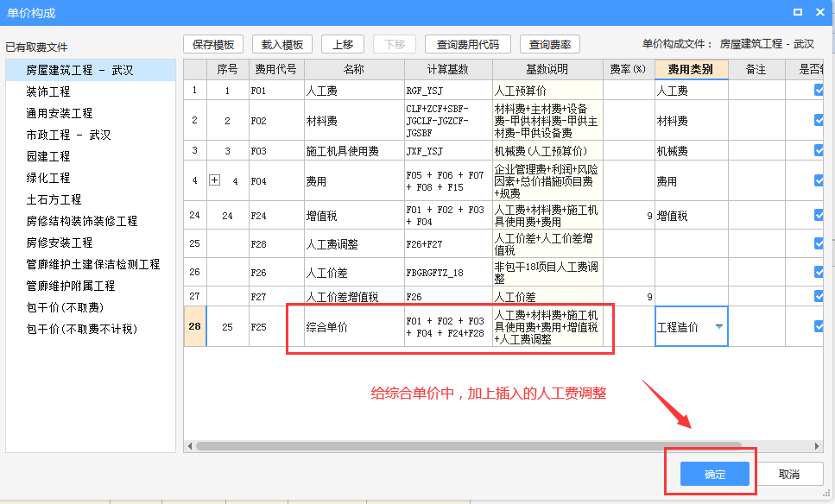Screen dimensions: 835x504
Task: Toggle checkbox in 材料费 row F02
Action: pyautogui.click(x=819, y=120)
